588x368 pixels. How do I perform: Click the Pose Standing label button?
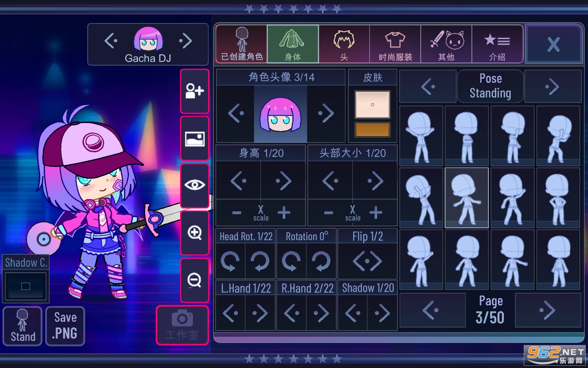pos(490,86)
